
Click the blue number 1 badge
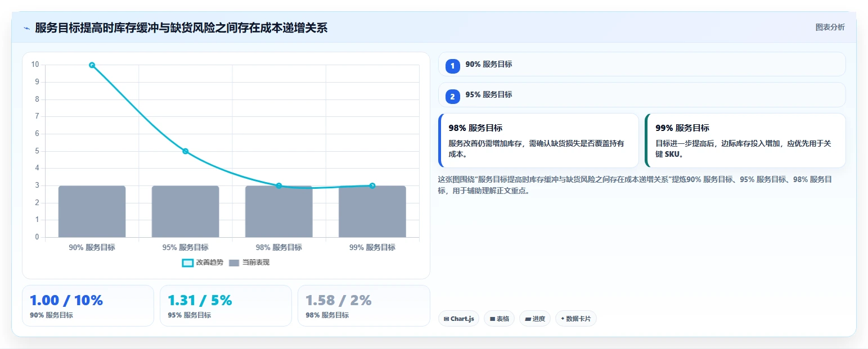(452, 66)
